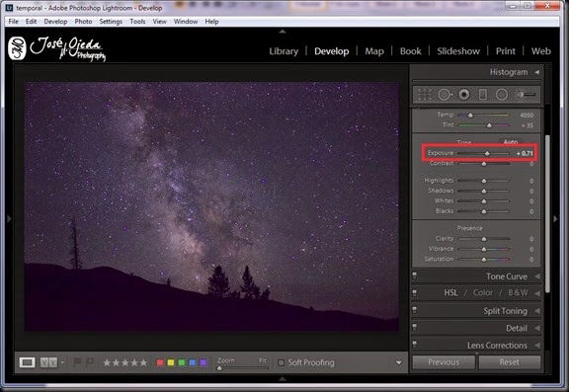Enable Soft Proofing checkbox

[x=281, y=362]
